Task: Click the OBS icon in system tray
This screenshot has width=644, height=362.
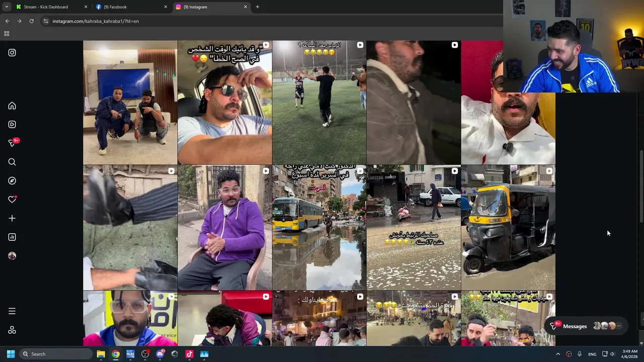Action: point(569,354)
